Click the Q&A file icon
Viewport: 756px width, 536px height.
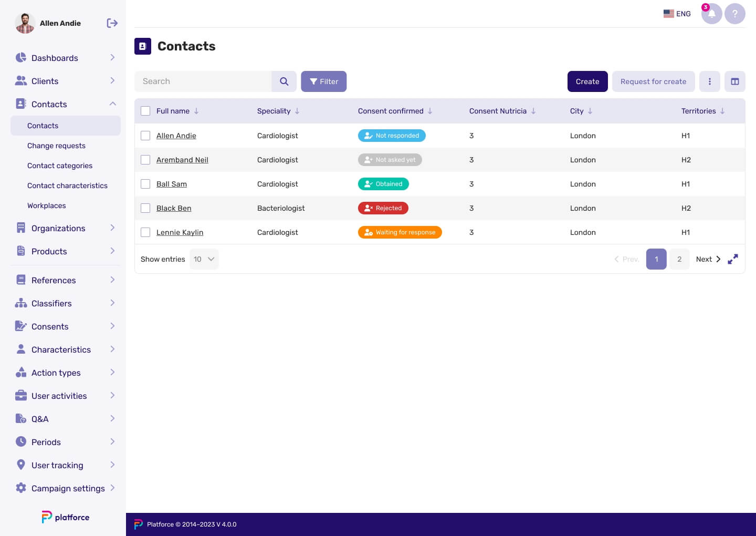[x=21, y=419]
